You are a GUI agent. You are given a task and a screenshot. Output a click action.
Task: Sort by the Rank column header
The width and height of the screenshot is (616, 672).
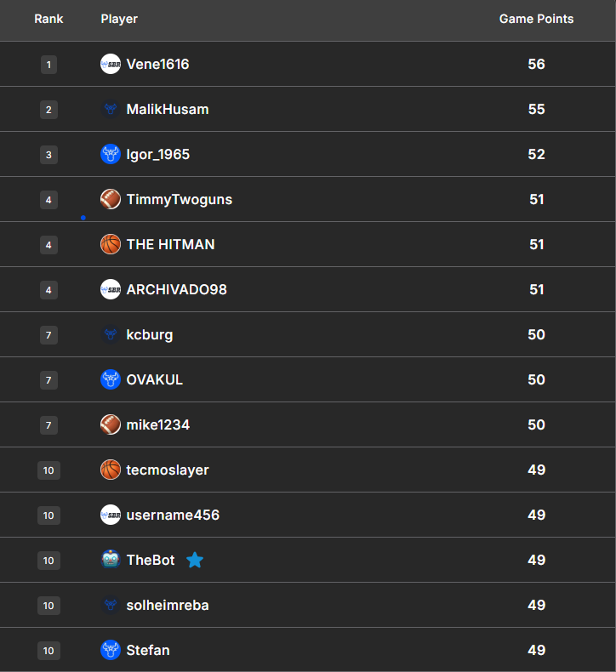click(48, 19)
